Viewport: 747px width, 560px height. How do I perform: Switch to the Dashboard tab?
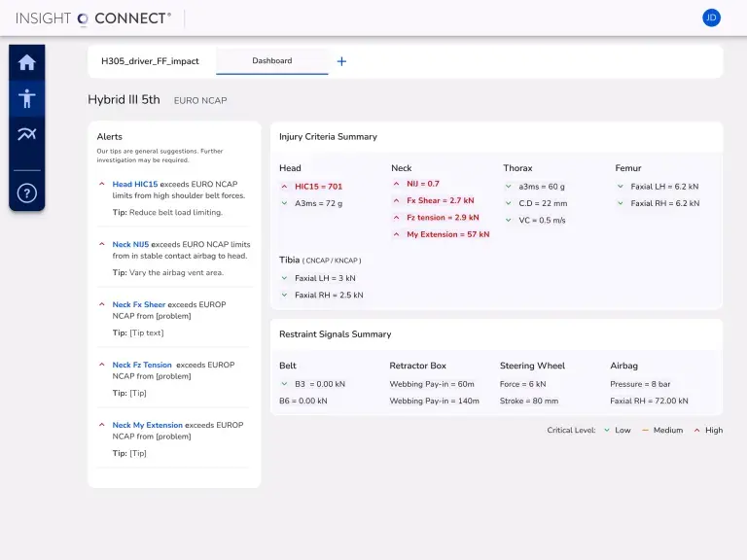coord(272,60)
